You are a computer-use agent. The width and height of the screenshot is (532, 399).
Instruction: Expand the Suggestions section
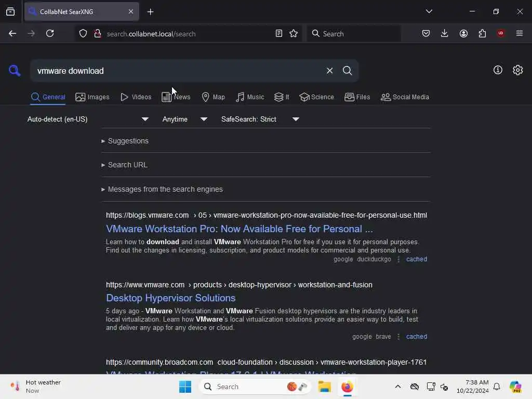coord(125,141)
